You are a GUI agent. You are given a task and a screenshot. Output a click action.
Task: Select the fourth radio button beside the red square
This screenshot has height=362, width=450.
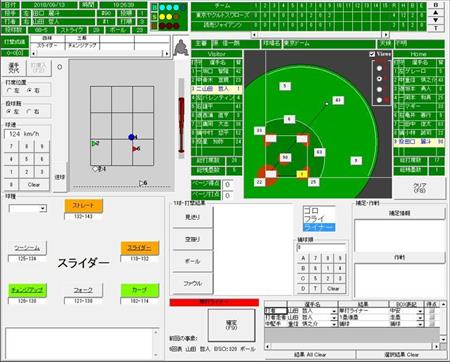pyautogui.click(x=379, y=100)
